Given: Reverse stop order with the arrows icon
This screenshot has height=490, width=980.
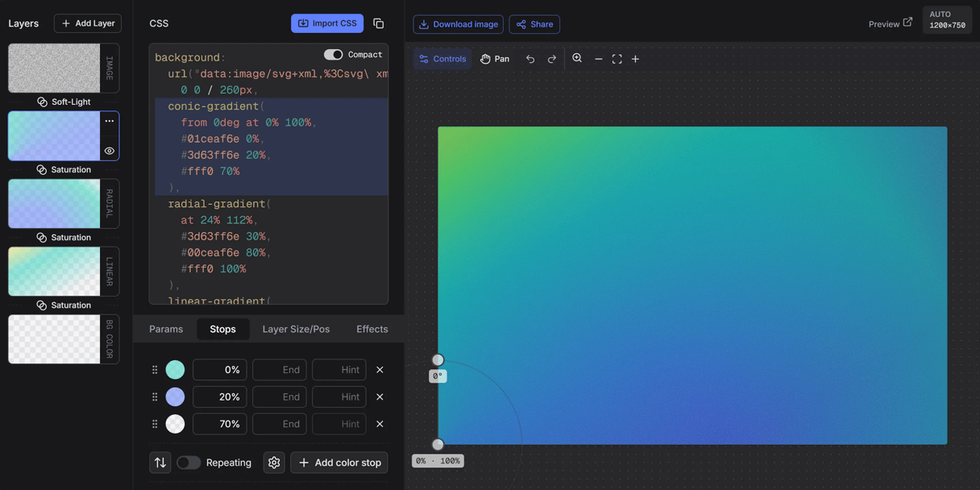Looking at the screenshot, I should 160,462.
